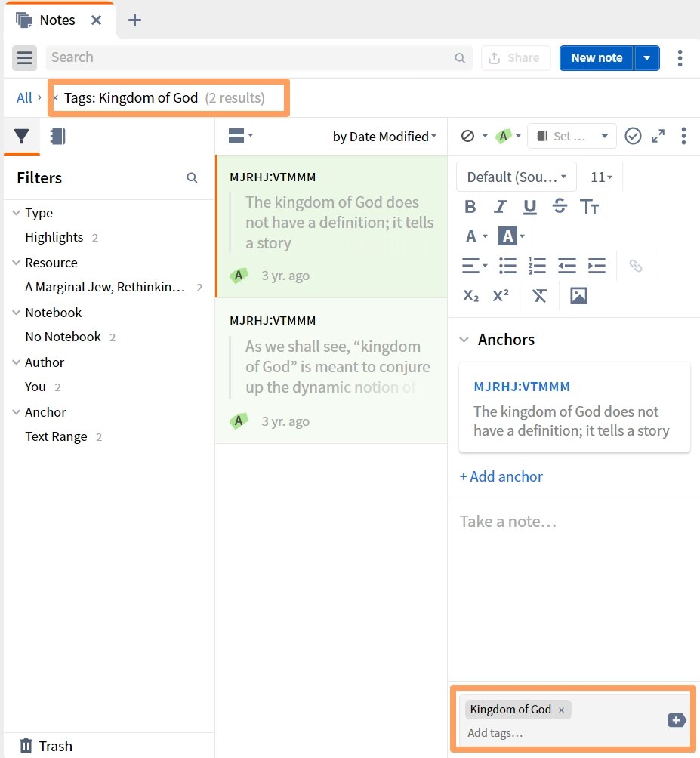Collapse the Type filter group

16,213
